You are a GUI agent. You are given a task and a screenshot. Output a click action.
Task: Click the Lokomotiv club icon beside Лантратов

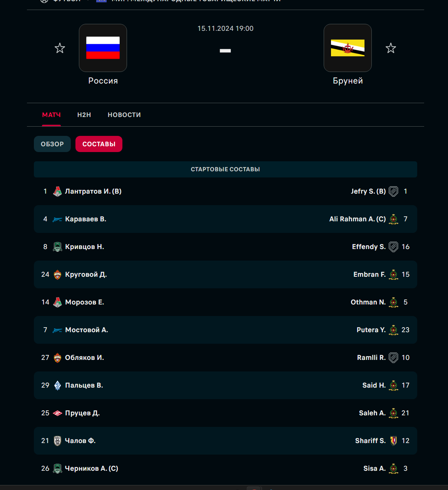pyautogui.click(x=57, y=191)
